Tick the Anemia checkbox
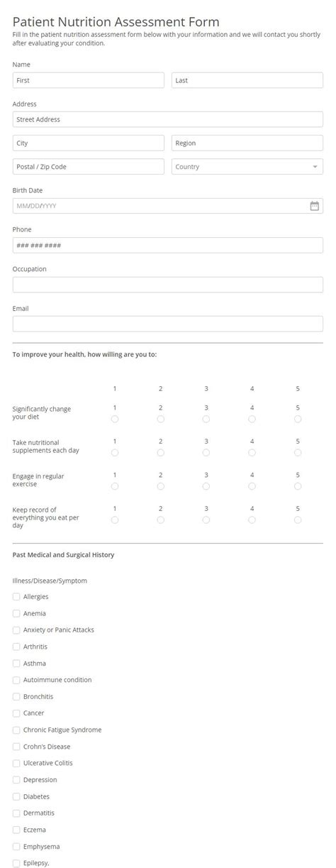 (x=16, y=613)
